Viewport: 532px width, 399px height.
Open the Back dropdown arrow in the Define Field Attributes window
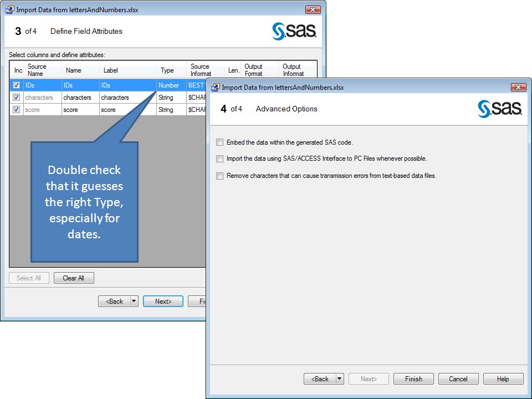tap(134, 301)
